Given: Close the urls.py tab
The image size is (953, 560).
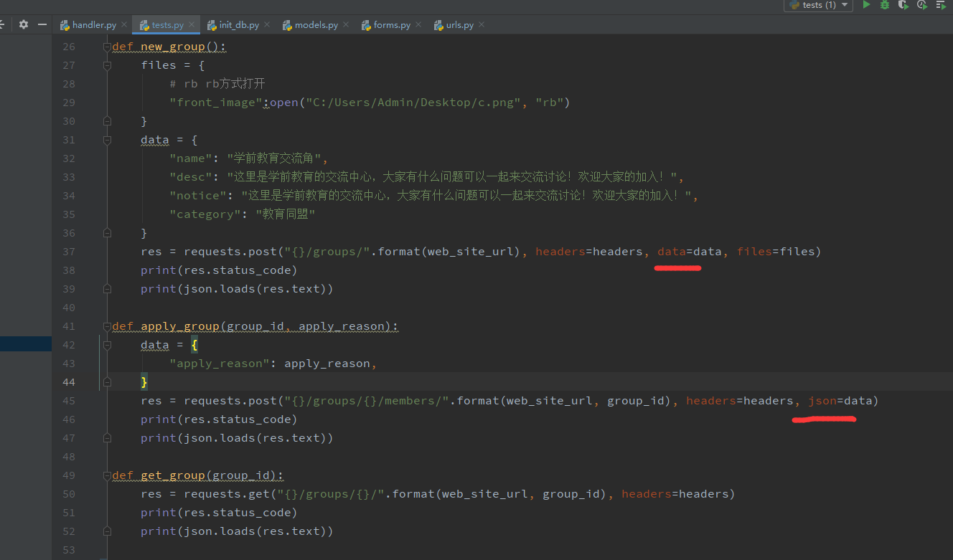Looking at the screenshot, I should (x=482, y=24).
